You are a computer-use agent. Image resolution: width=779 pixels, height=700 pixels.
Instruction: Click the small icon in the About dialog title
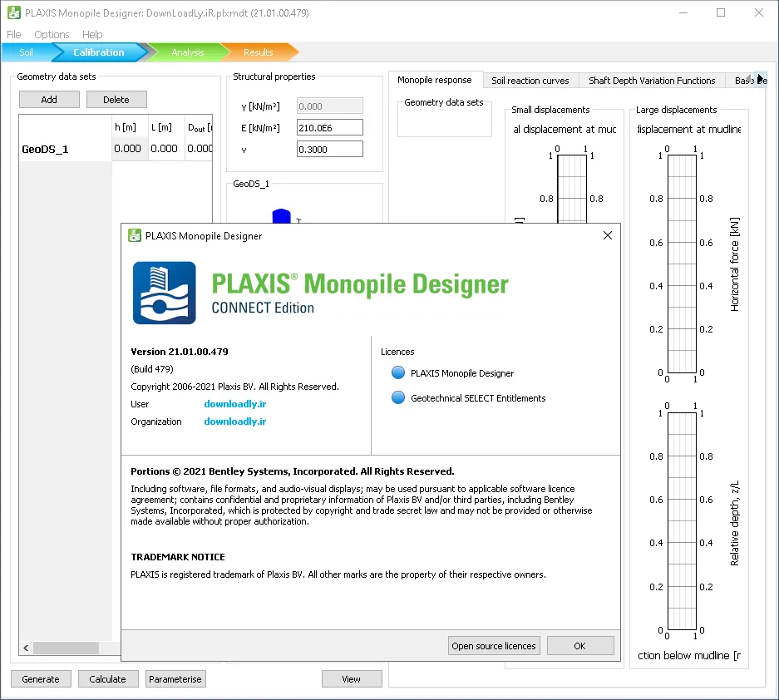point(134,235)
